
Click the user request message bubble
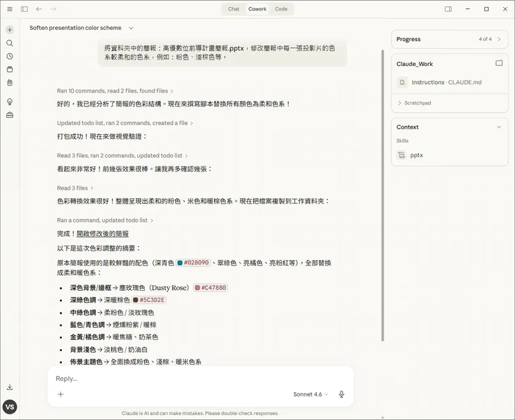pyautogui.click(x=222, y=53)
